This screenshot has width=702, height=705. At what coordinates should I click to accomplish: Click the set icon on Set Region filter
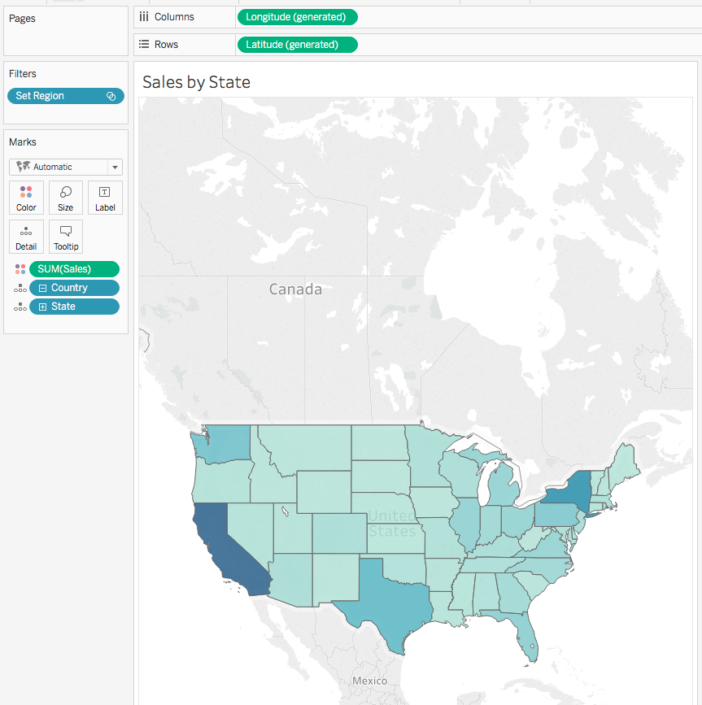(x=111, y=96)
